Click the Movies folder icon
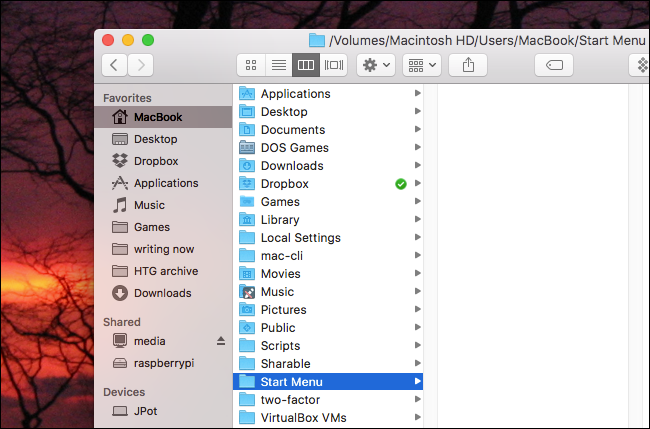 (247, 274)
